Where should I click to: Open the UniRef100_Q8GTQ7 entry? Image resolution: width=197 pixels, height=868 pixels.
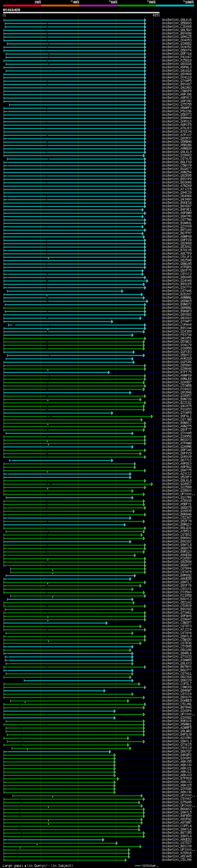tap(177, 751)
